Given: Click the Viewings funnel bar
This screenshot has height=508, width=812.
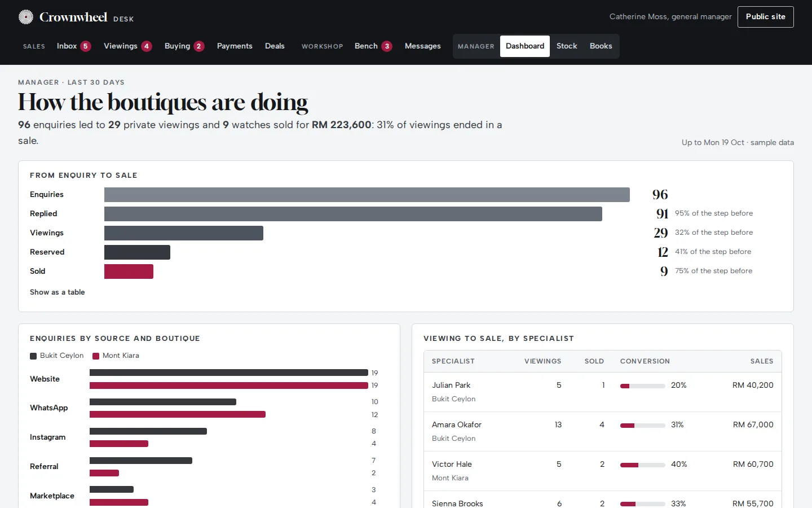Looking at the screenshot, I should 184,233.
